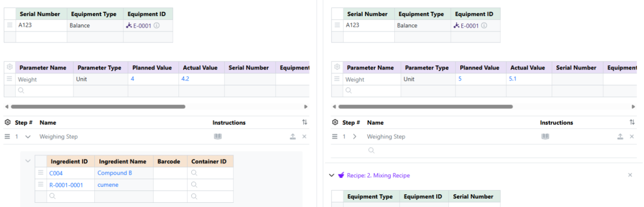Click Container ID search icon in cumene row

pyautogui.click(x=194, y=185)
